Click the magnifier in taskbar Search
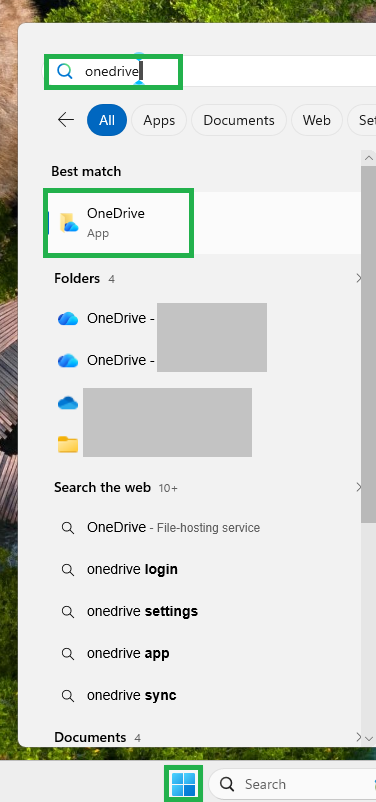This screenshot has width=376, height=802. (x=227, y=784)
